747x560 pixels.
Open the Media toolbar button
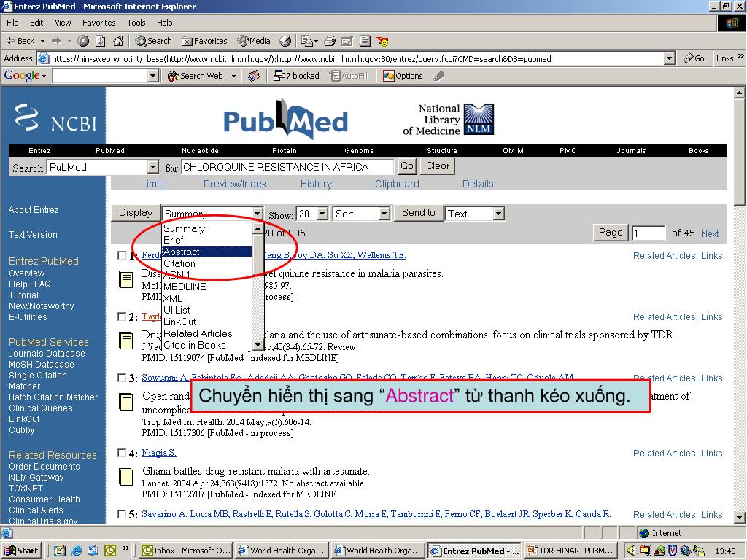254,41
